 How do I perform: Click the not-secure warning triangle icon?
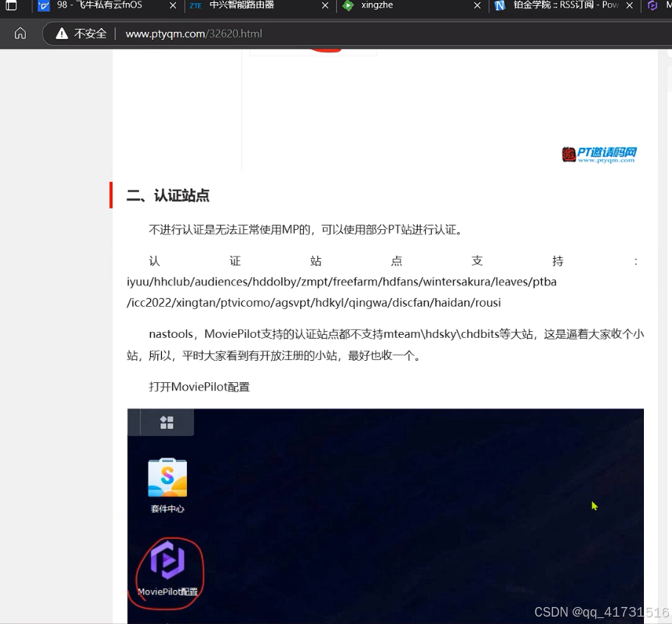pos(61,33)
